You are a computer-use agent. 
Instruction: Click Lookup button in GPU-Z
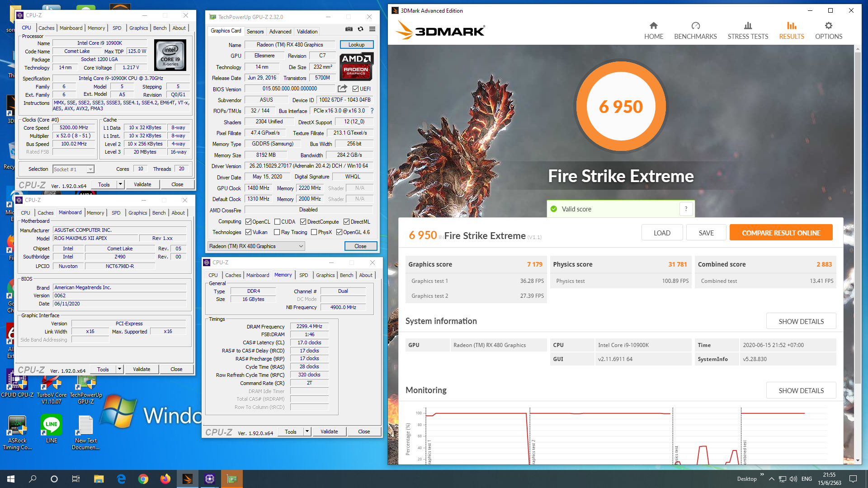coord(356,45)
